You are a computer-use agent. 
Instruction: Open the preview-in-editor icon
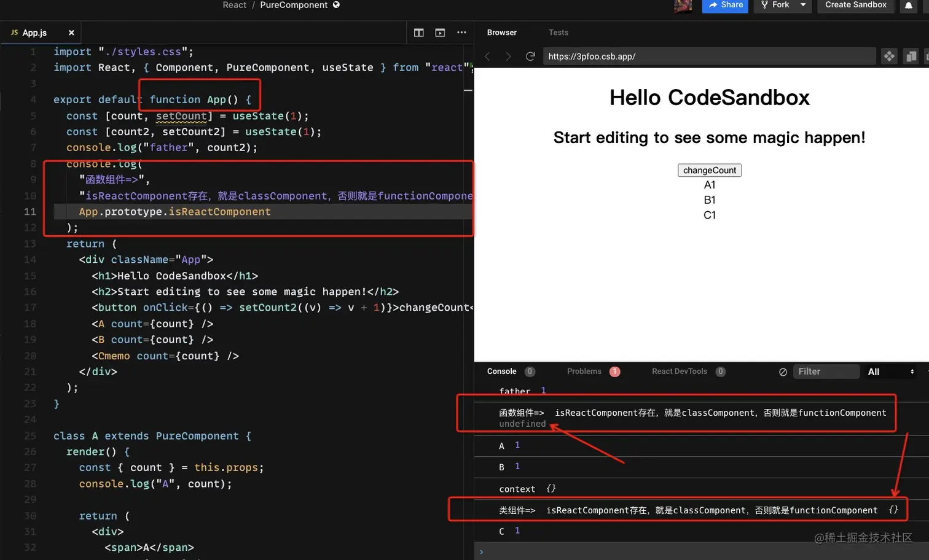pos(440,33)
